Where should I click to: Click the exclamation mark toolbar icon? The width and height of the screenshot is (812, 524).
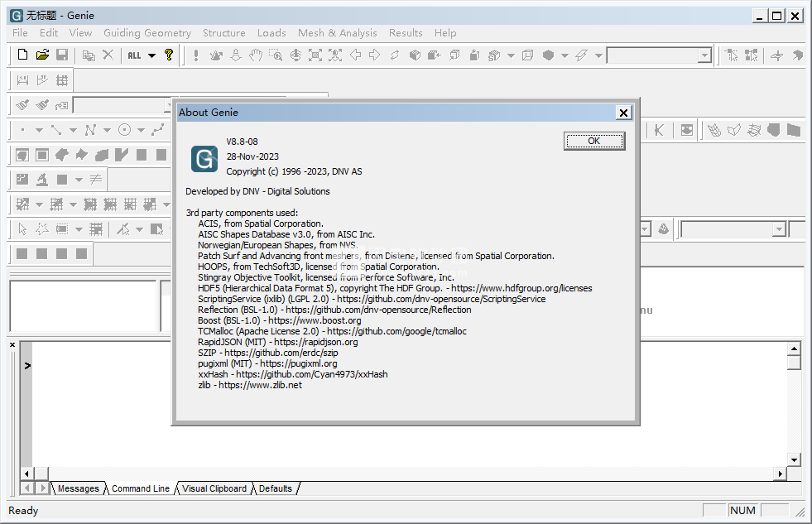coord(195,55)
